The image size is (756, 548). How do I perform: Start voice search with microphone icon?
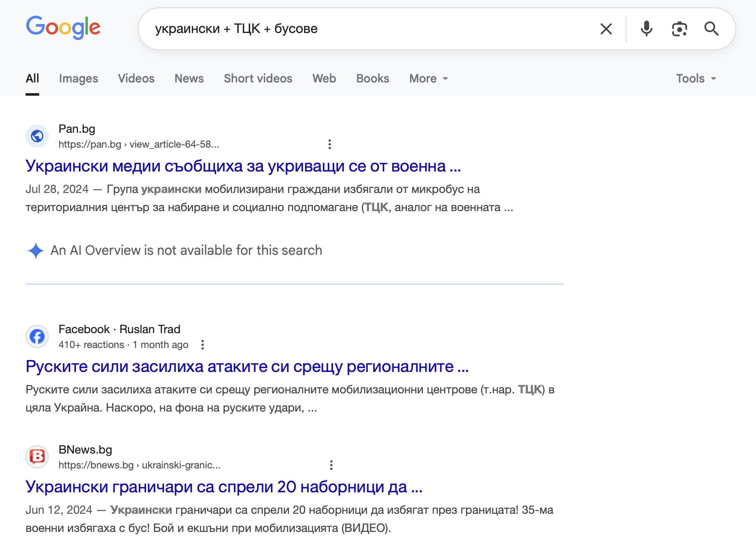click(x=646, y=29)
